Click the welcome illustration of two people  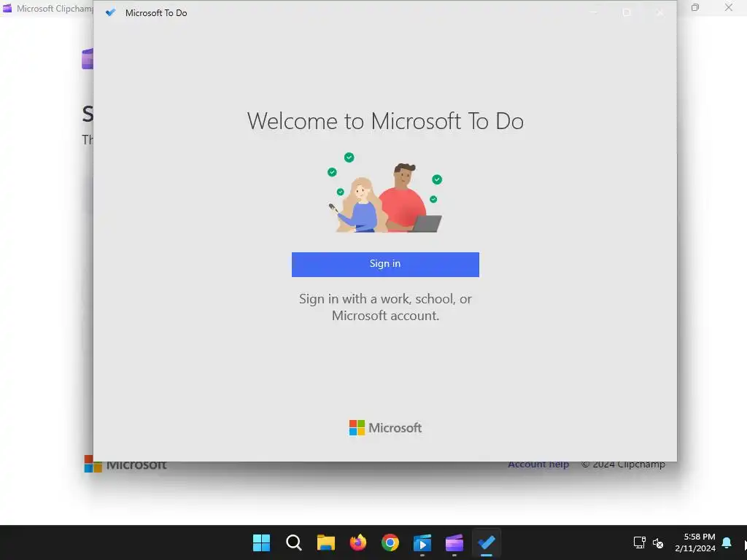click(385, 192)
